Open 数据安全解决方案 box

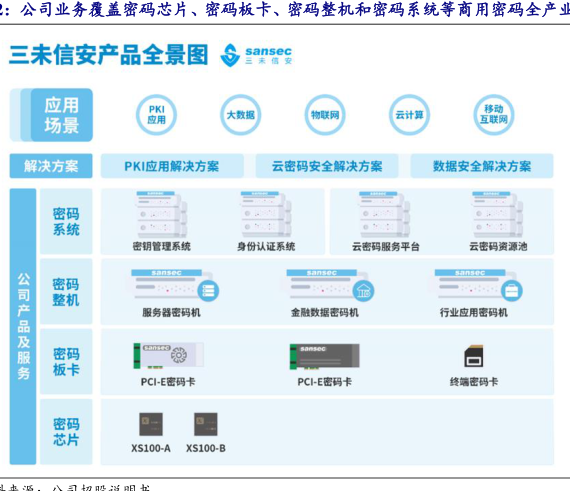tap(482, 166)
